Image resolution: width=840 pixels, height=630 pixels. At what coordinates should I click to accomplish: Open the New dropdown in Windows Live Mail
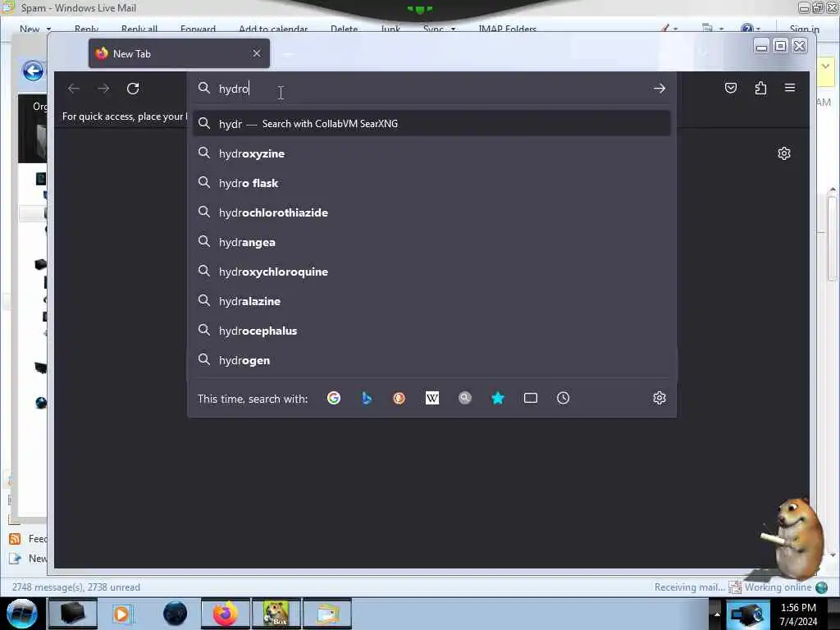point(34,29)
